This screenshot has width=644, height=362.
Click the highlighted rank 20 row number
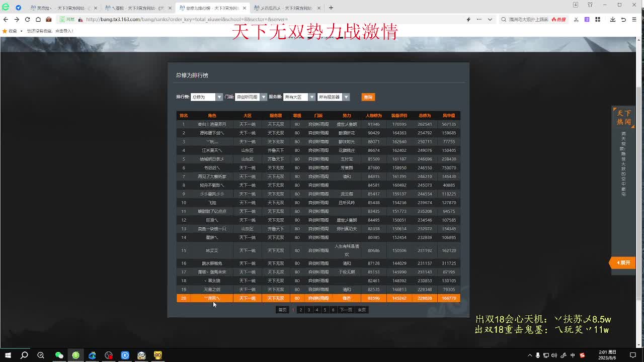coord(184,298)
